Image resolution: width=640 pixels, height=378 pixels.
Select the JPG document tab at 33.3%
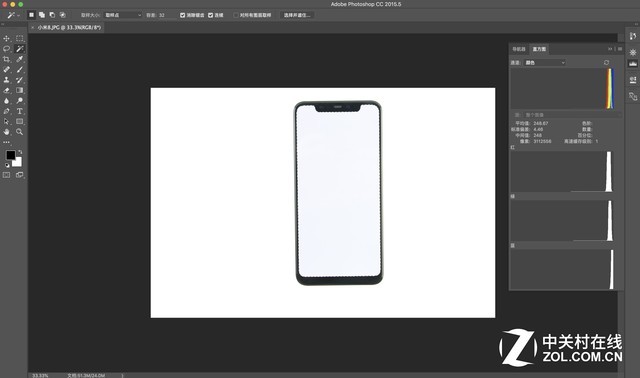[69, 27]
